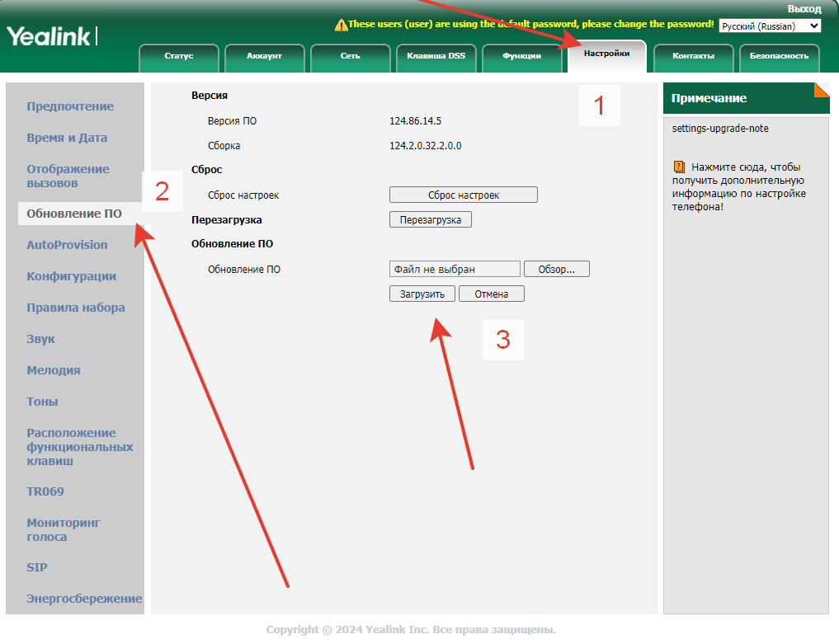
Task: Open the Аккаунт tab
Action: tap(264, 56)
